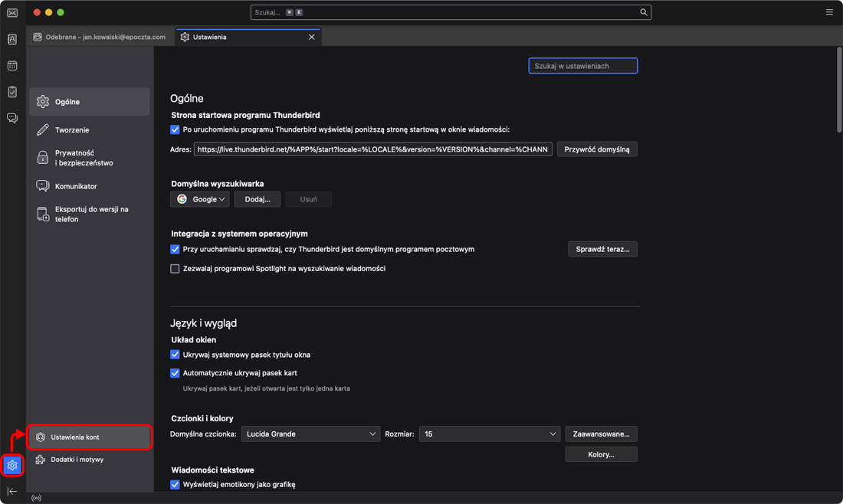Disable start page display on Thunderbird launch

click(x=175, y=130)
